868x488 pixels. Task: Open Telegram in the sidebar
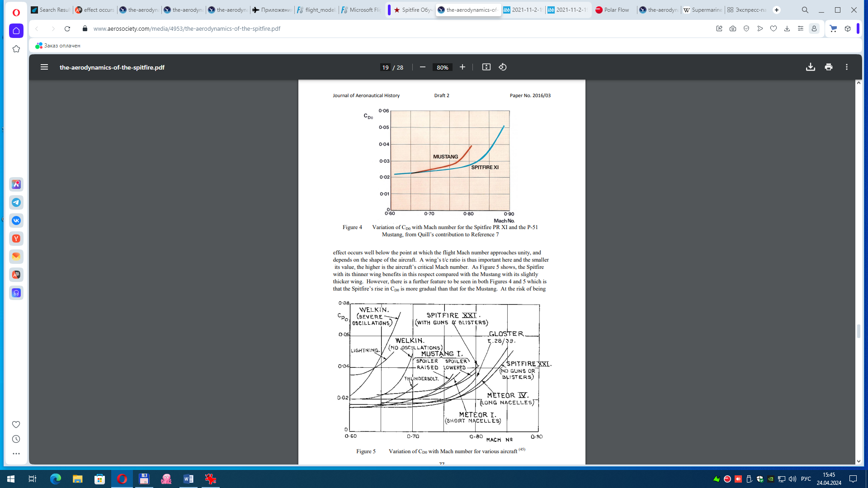(16, 202)
